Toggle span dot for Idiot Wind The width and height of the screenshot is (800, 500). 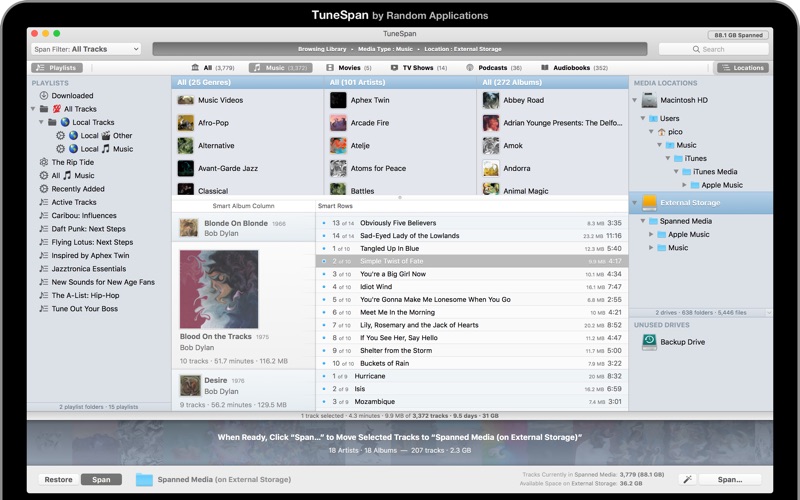[x=324, y=287]
